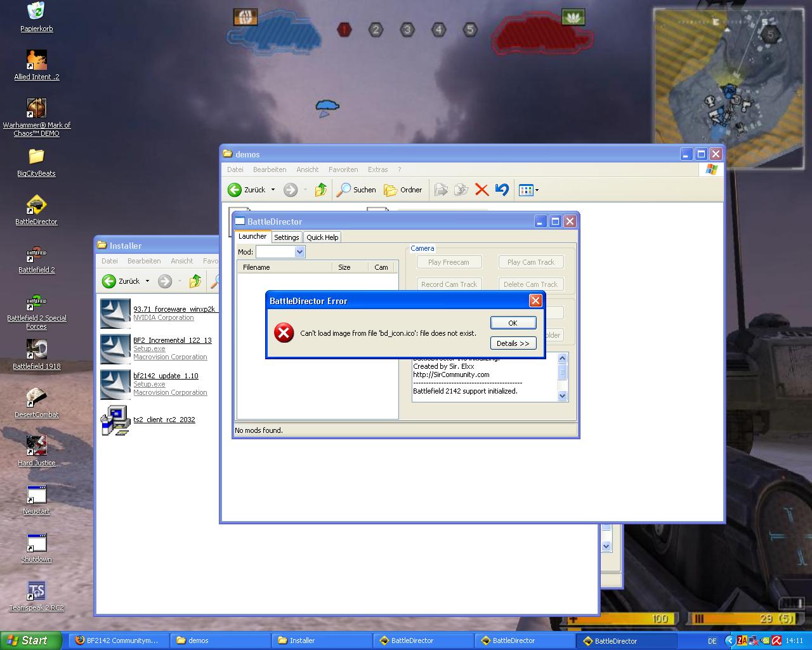
Task: Click Zurück back arrow in Installer window
Action: click(x=121, y=281)
